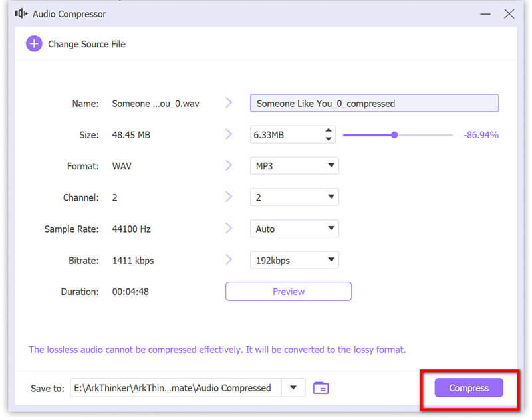The height and width of the screenshot is (420, 532).
Task: Open the MP3 format dropdown
Action: pos(294,166)
